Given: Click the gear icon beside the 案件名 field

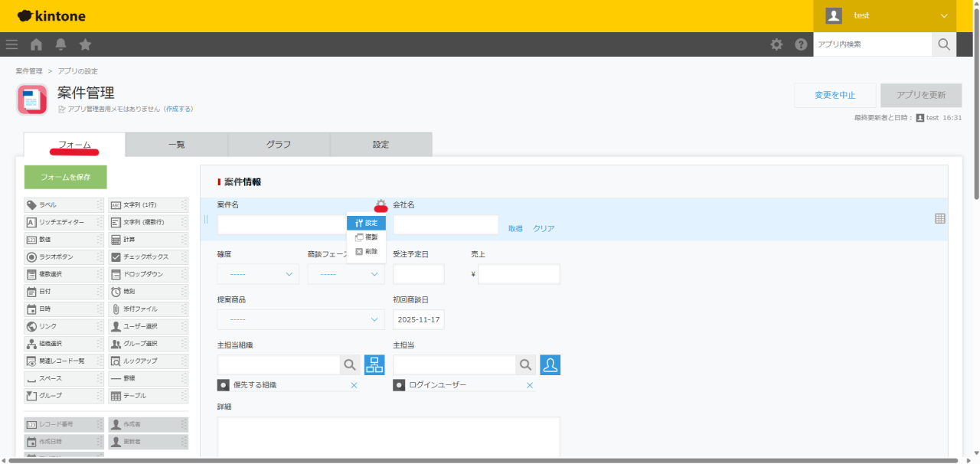Looking at the screenshot, I should pyautogui.click(x=381, y=205).
